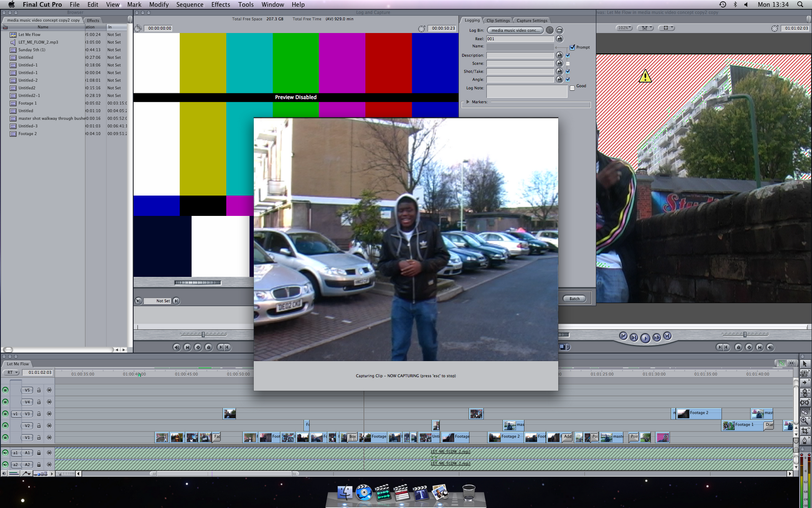
Task: Check the Scene name checkbox
Action: point(568,63)
